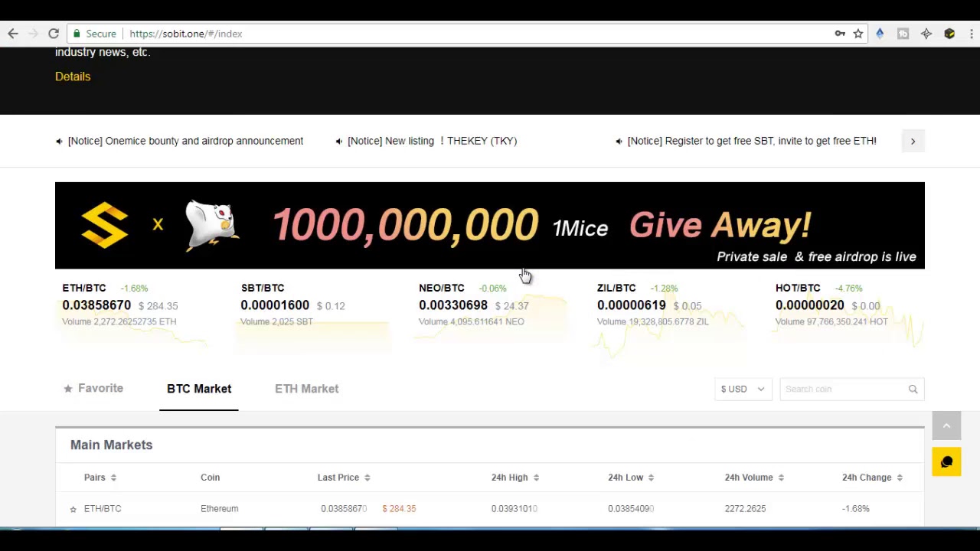Sort the table by Pairs arrows
The image size is (980, 551).
(113, 478)
